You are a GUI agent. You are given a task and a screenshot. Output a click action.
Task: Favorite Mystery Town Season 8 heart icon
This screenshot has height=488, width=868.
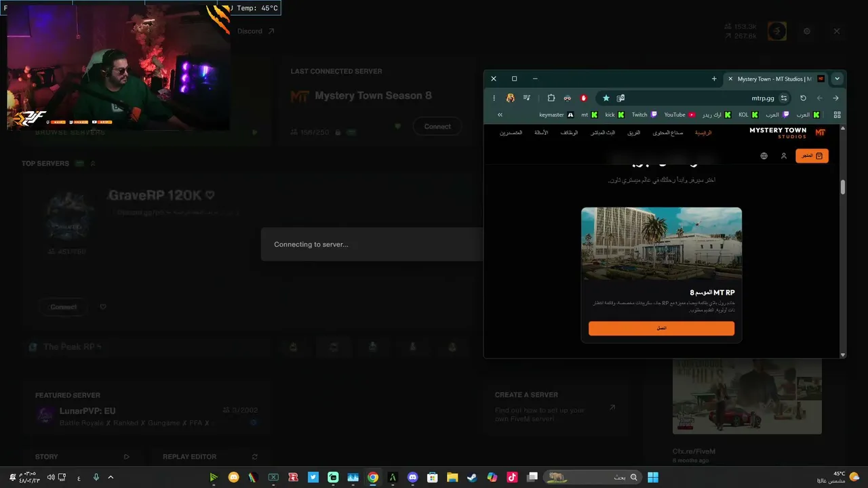pos(398,127)
